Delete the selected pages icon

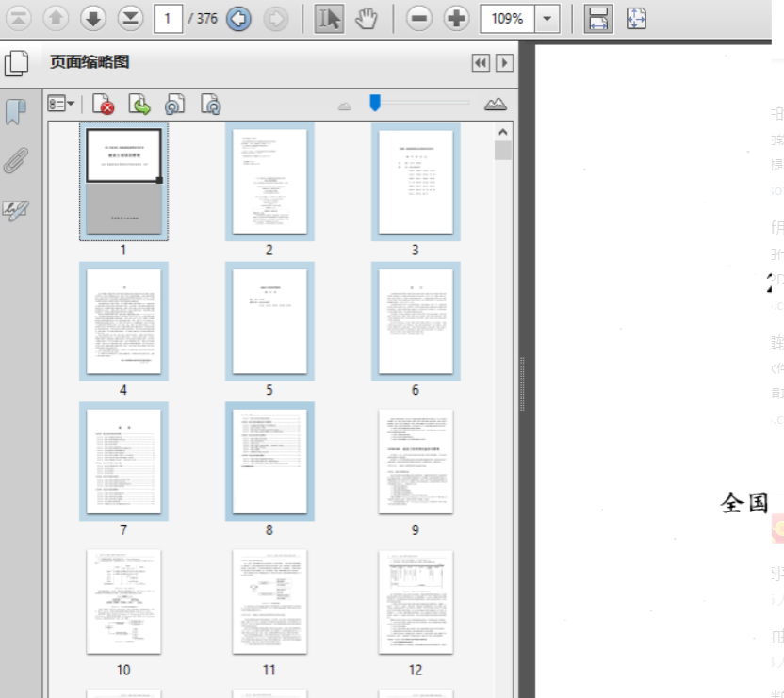(x=104, y=105)
